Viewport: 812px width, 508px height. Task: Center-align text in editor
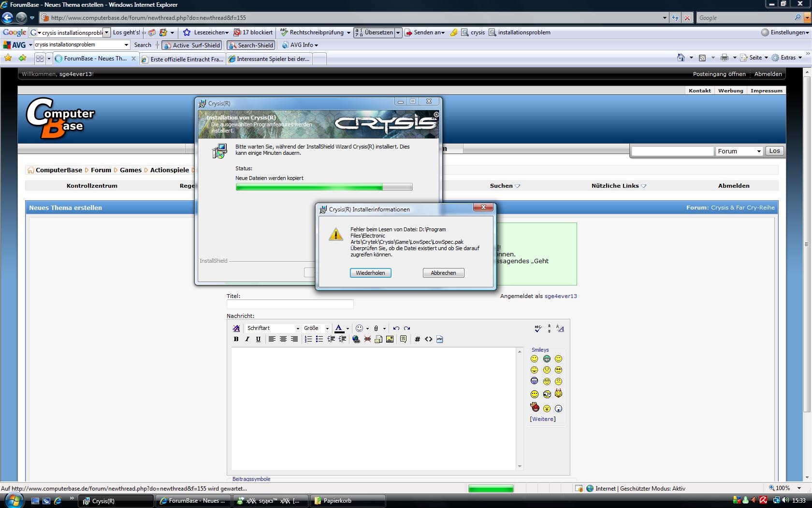(x=283, y=339)
